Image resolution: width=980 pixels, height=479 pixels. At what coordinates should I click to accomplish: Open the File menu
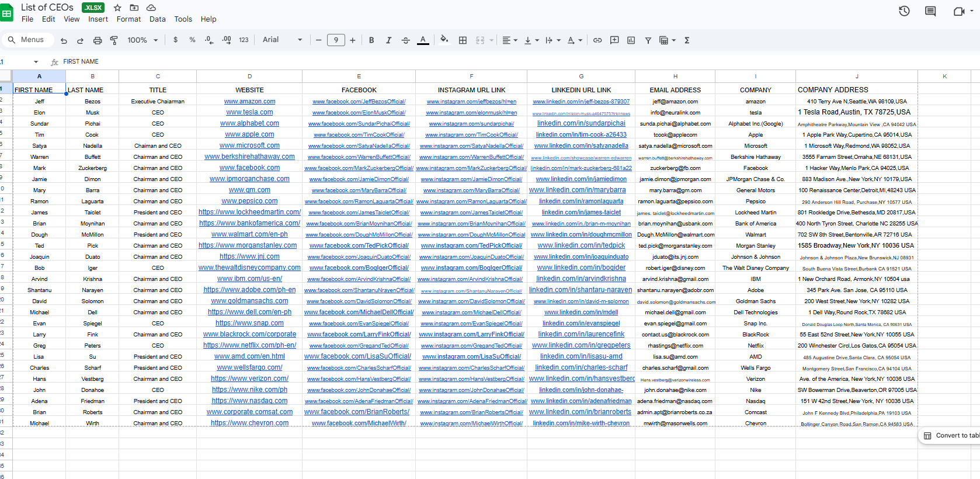27,19
